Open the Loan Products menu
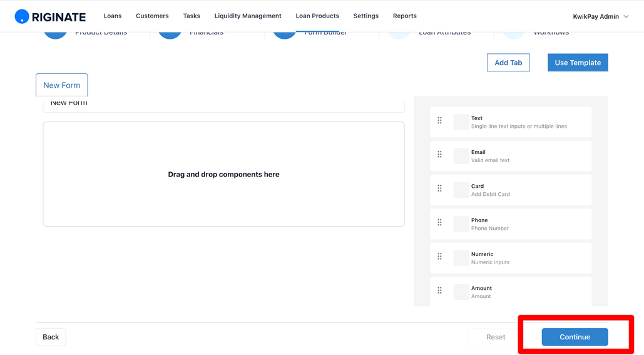The image size is (644, 355). pyautogui.click(x=317, y=16)
